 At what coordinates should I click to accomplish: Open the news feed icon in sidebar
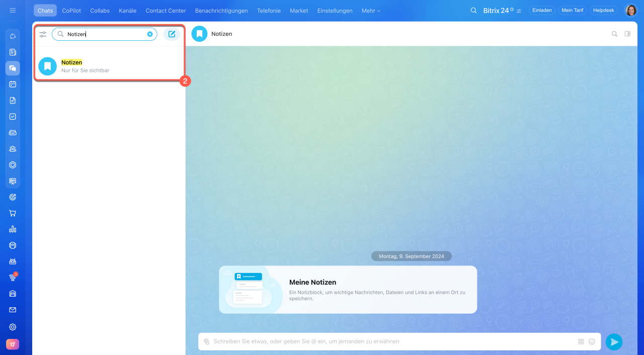click(13, 52)
